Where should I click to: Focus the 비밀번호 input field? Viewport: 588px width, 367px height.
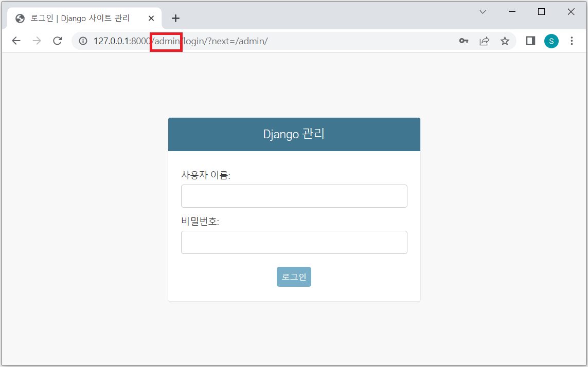click(294, 242)
